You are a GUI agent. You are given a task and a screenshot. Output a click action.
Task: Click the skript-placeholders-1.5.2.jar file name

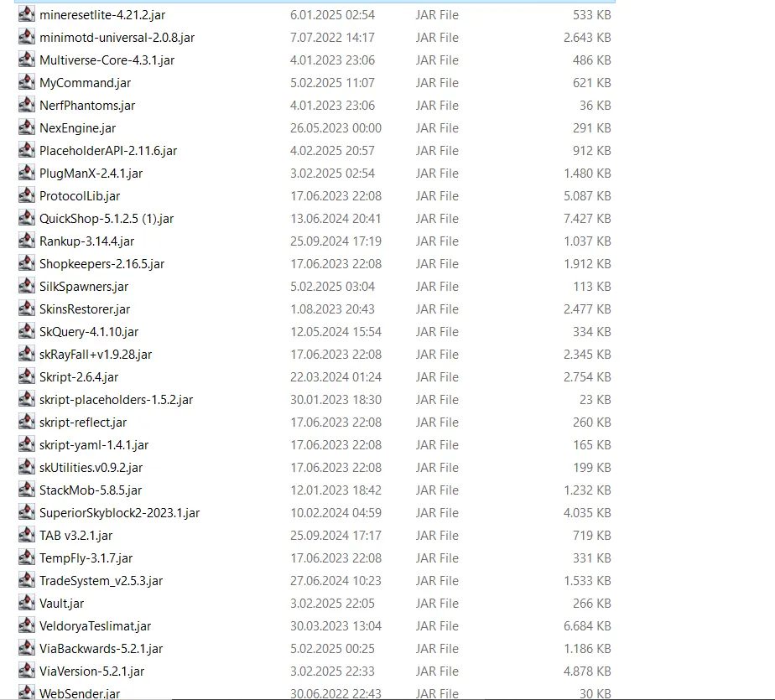(116, 400)
